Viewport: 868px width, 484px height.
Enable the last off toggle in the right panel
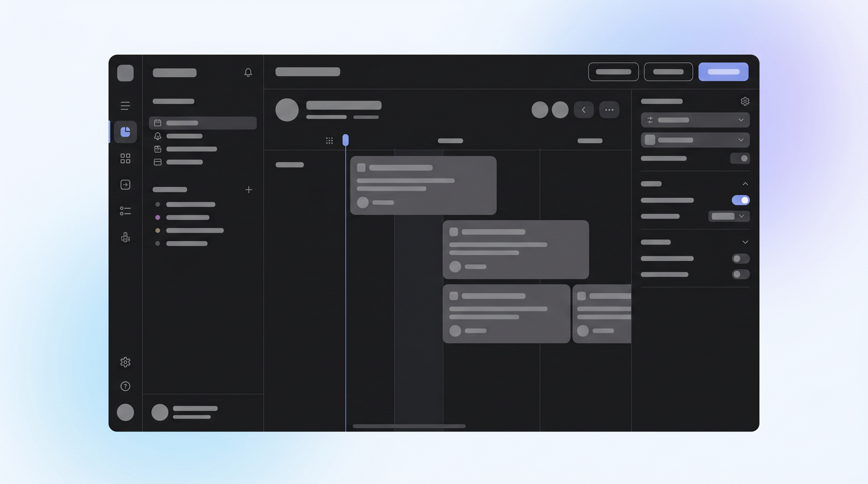click(x=741, y=274)
